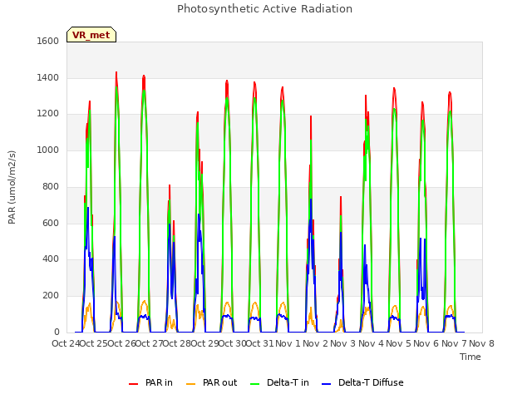Click the chart title Photosynthetic Active Radiation
The image size is (532, 399).
click(264, 9)
